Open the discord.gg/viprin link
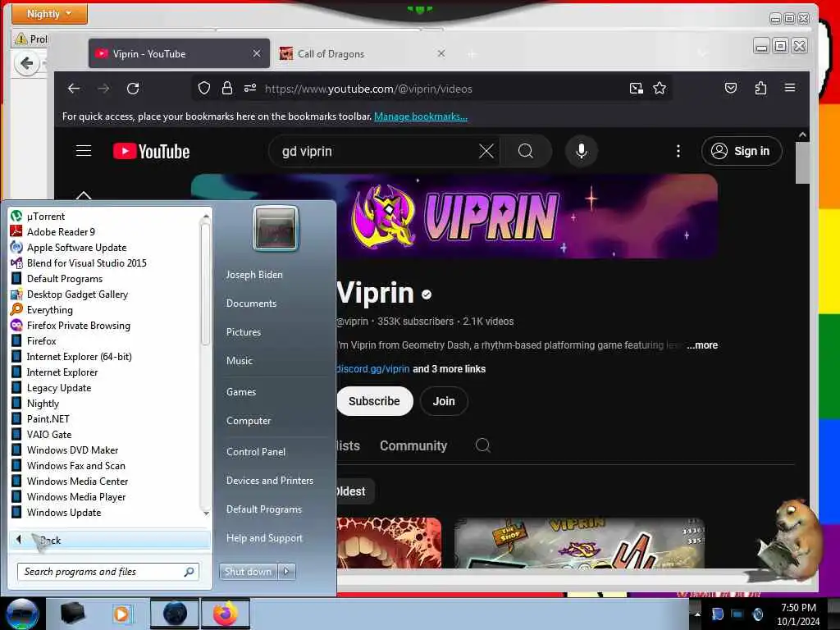 [x=372, y=369]
